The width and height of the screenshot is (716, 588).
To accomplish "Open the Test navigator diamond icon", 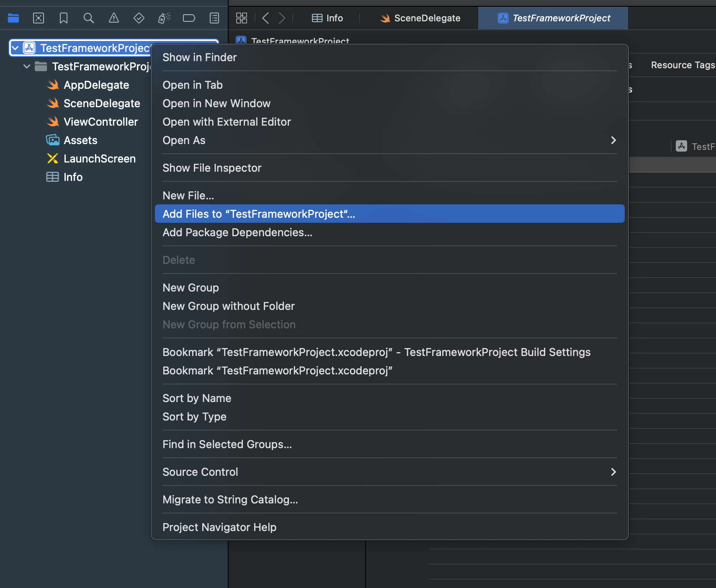I will point(139,18).
